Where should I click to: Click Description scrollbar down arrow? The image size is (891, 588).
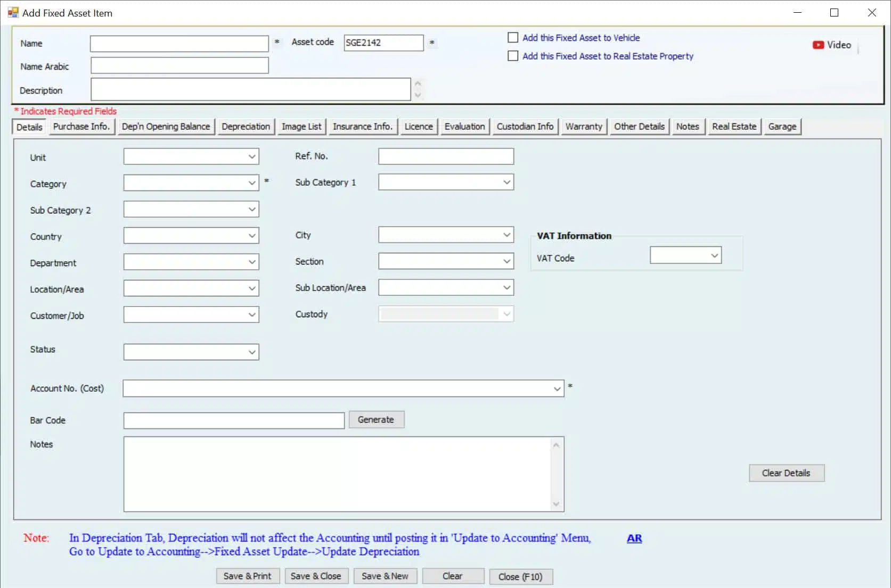(x=418, y=95)
